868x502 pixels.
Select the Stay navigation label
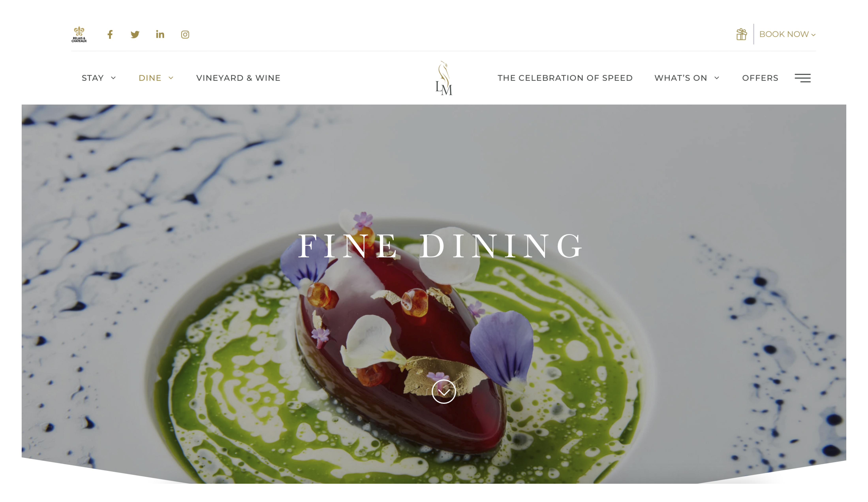click(93, 78)
